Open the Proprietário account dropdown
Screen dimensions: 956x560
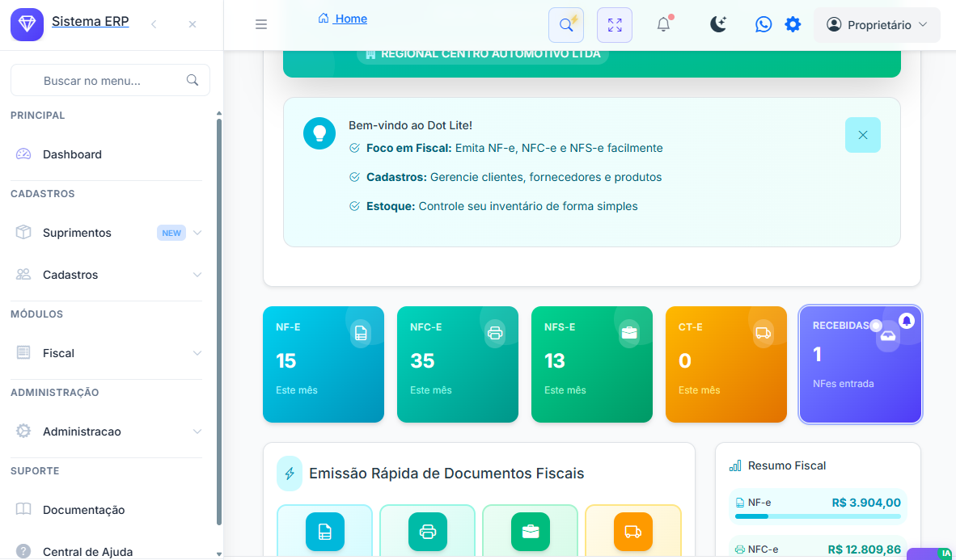pyautogui.click(x=877, y=24)
